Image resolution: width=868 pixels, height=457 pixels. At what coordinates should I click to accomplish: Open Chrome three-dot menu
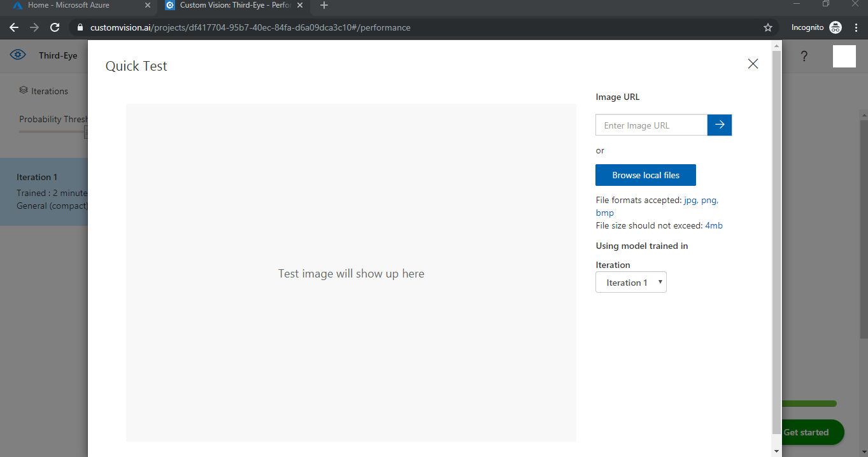(856, 27)
